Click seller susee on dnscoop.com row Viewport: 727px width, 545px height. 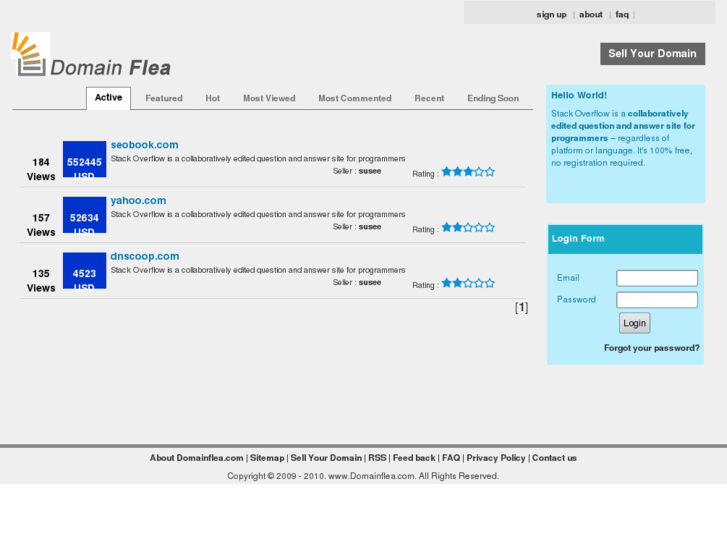370,282
